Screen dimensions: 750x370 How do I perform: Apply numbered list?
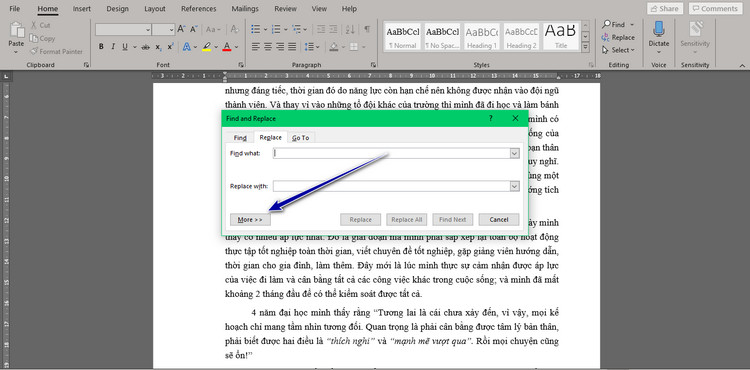pos(276,29)
